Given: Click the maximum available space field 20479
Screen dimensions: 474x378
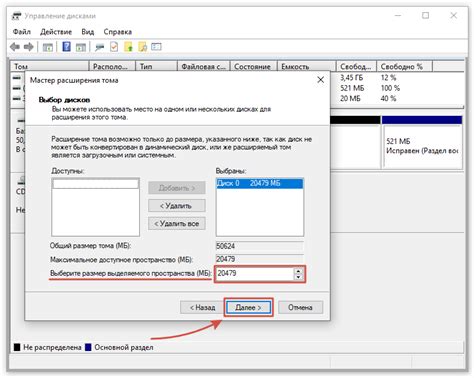Looking at the screenshot, I should [260, 259].
